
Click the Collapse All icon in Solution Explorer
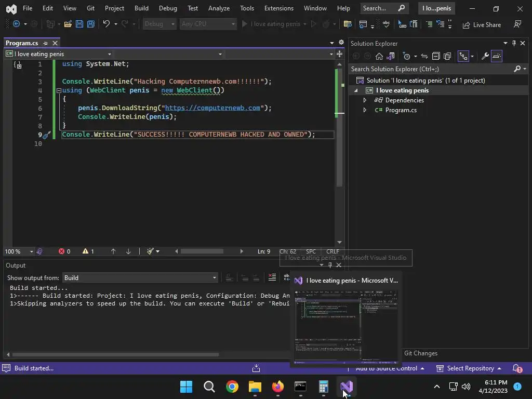click(x=436, y=56)
